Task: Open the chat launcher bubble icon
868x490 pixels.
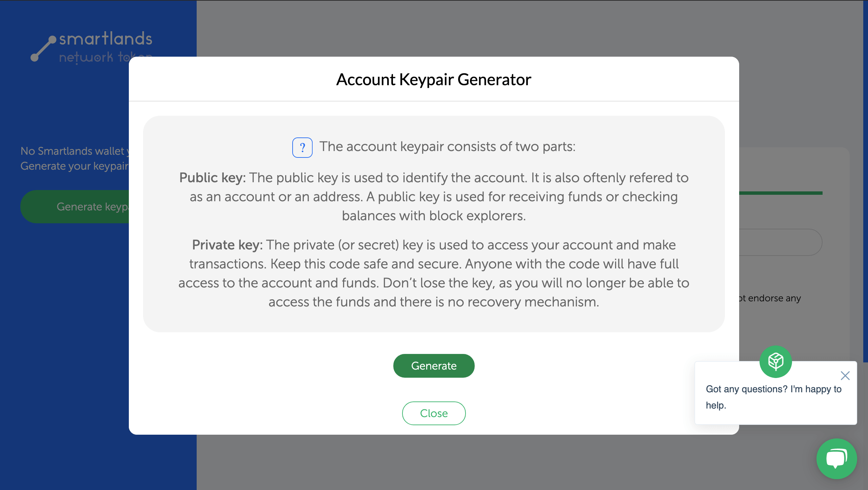Action: pyautogui.click(x=836, y=458)
